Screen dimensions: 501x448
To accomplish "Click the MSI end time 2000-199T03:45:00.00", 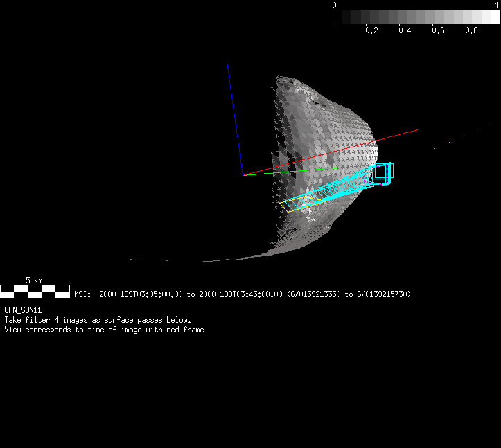I will point(240,294).
